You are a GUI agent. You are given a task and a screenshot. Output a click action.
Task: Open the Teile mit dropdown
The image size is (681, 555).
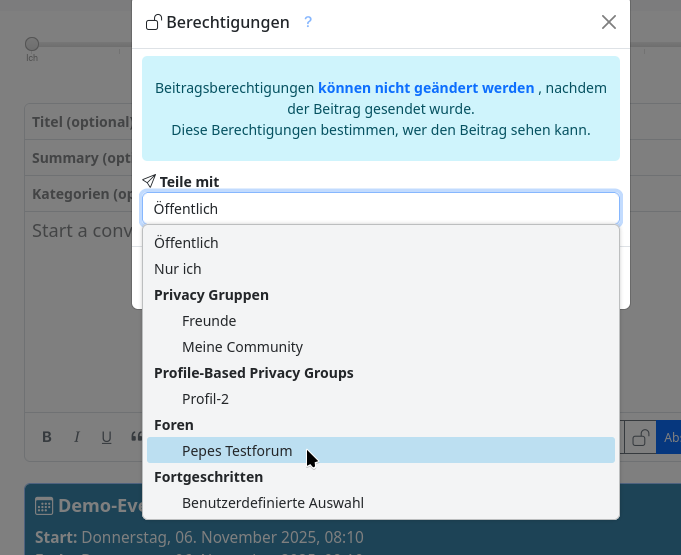(x=380, y=209)
